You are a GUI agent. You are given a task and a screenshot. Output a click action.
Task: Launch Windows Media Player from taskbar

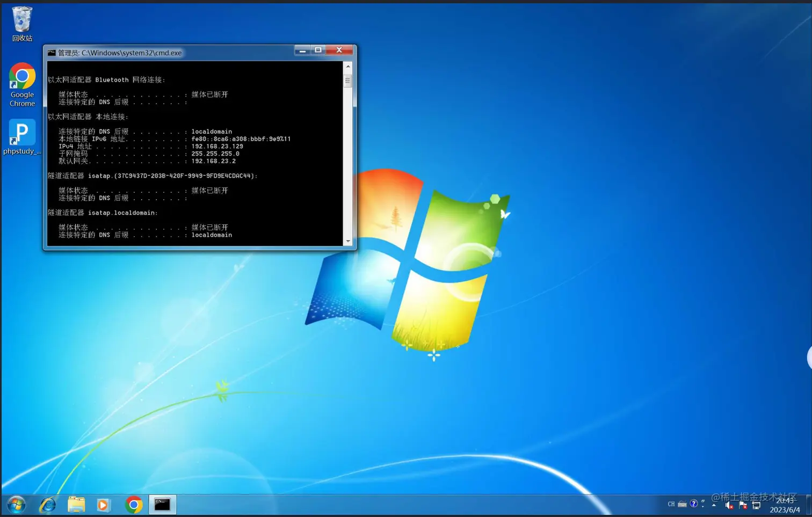tap(103, 505)
